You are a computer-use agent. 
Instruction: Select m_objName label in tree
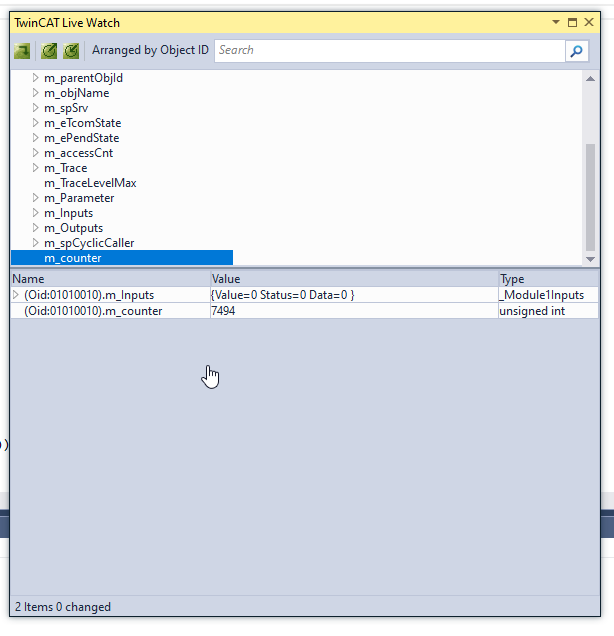point(77,93)
